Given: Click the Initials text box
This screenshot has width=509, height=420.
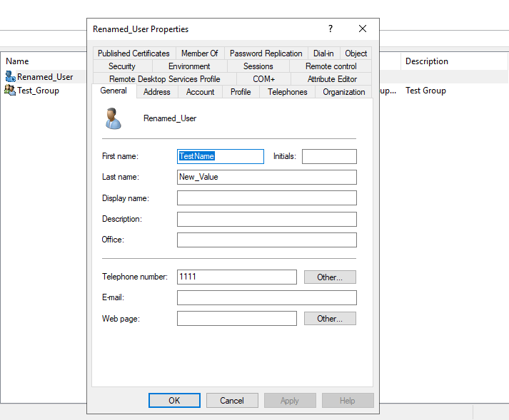Looking at the screenshot, I should (329, 156).
